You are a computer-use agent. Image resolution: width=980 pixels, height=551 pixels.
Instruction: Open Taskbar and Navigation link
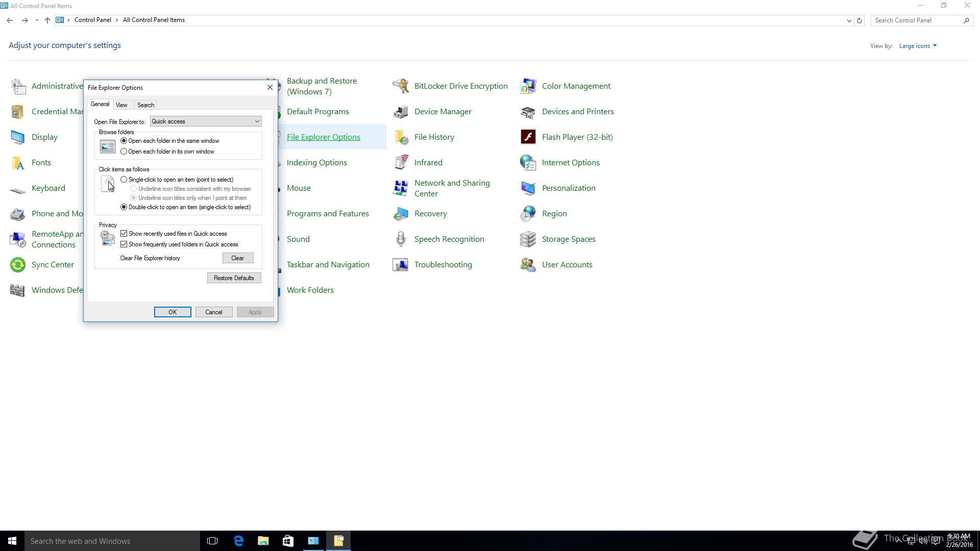[x=328, y=265]
